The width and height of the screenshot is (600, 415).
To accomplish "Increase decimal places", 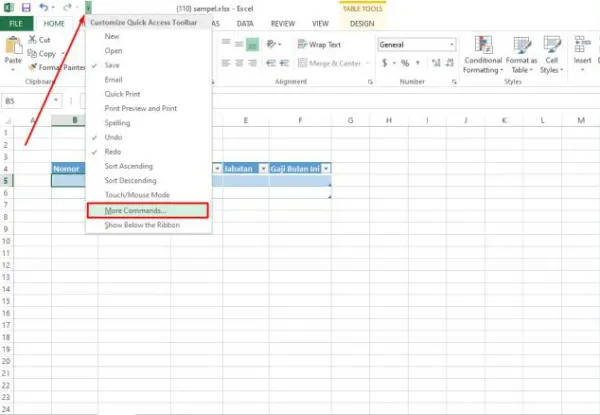I will click(x=436, y=63).
